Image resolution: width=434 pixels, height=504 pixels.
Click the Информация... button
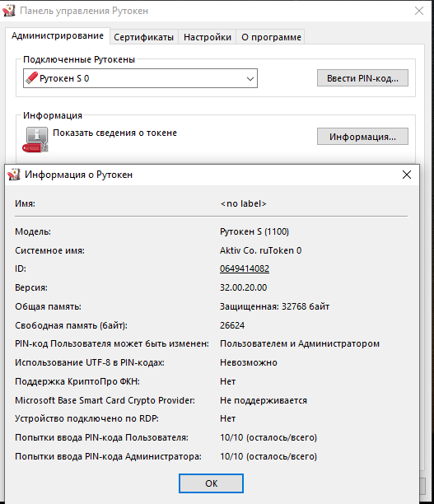[x=362, y=137]
